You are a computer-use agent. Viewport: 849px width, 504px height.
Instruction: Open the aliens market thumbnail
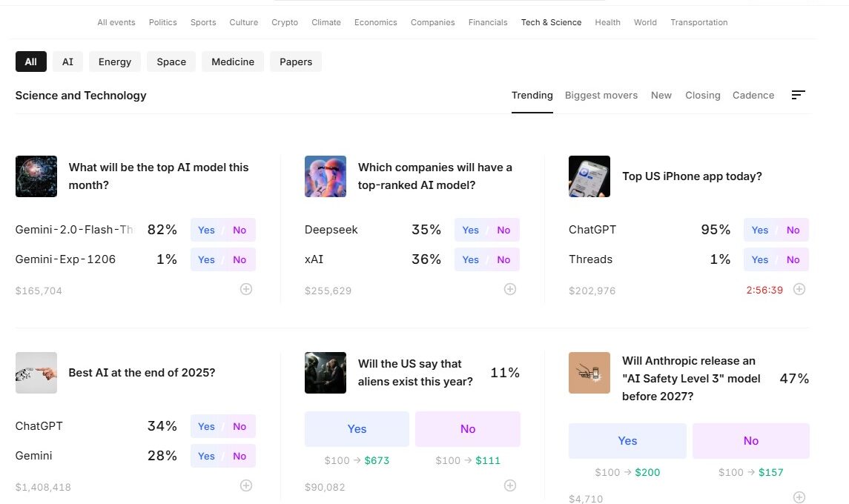(326, 373)
